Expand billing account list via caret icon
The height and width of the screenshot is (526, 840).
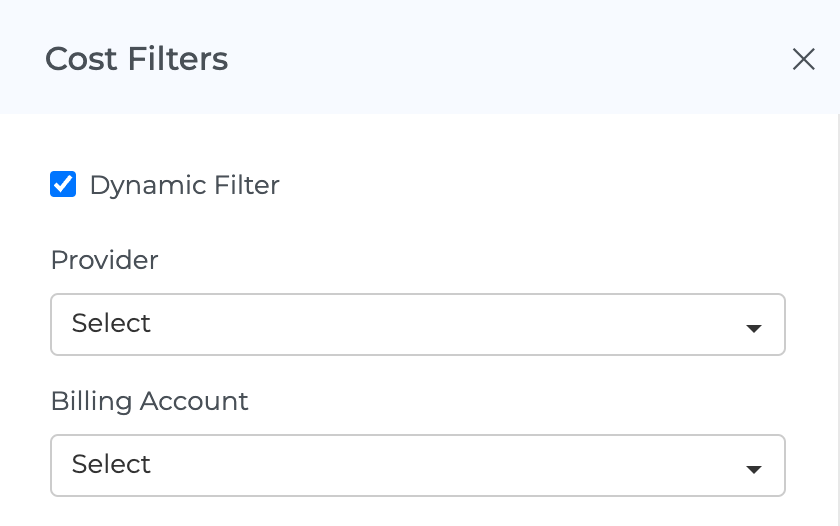click(x=754, y=469)
